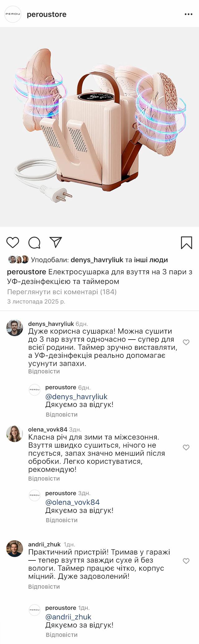Screen dimensions: 199x644
Task: Open the shoe dryer product image
Action: coord(99,127)
